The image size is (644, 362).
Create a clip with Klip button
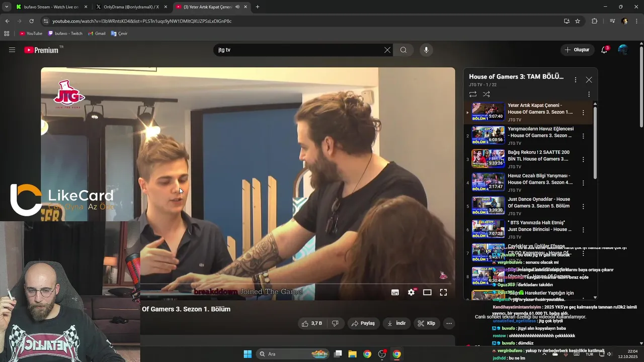[427, 323]
